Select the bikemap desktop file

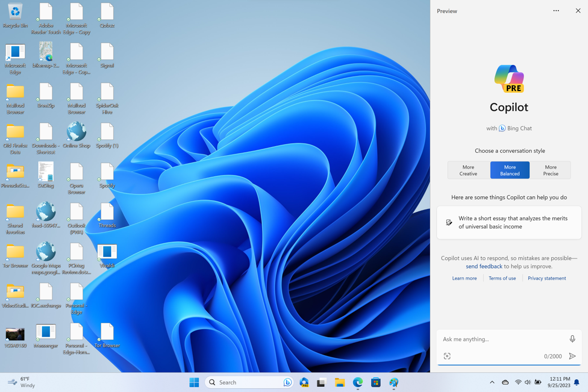[x=46, y=55]
